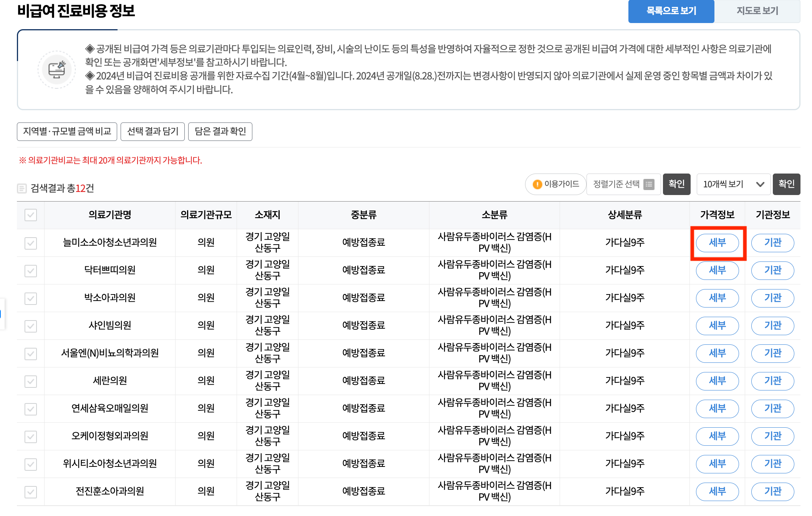Click document icon beside 검색결과 총12건
The height and width of the screenshot is (516, 812).
(22, 189)
